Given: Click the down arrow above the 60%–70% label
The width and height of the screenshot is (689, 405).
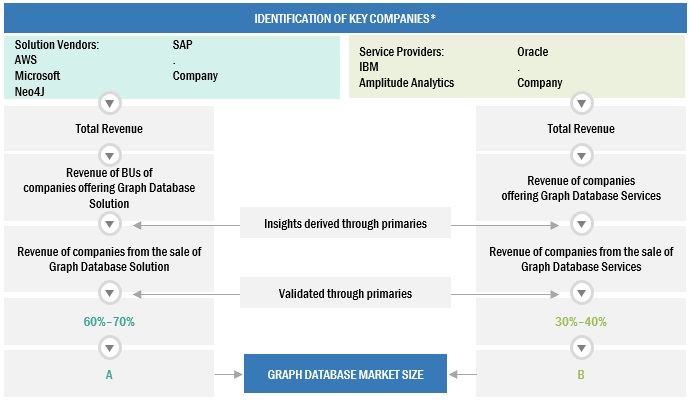Looking at the screenshot, I should [x=109, y=294].
